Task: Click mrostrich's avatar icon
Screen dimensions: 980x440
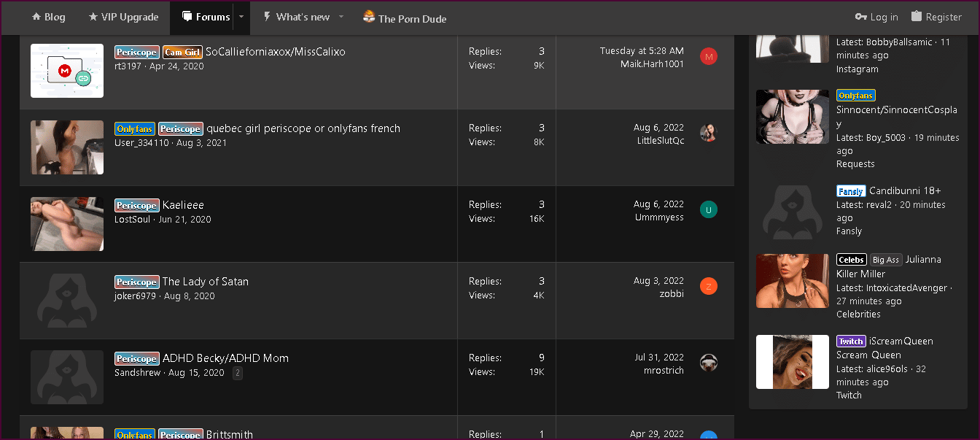Action: 709,363
